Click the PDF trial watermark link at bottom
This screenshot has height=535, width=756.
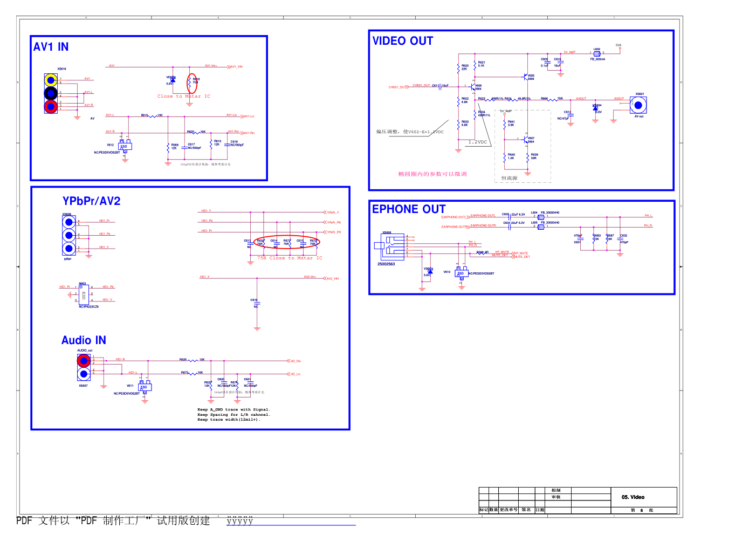pyautogui.click(x=291, y=521)
